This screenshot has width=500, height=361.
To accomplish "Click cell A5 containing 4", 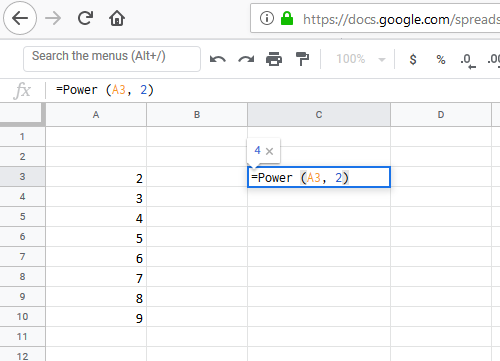I will coord(96,217).
